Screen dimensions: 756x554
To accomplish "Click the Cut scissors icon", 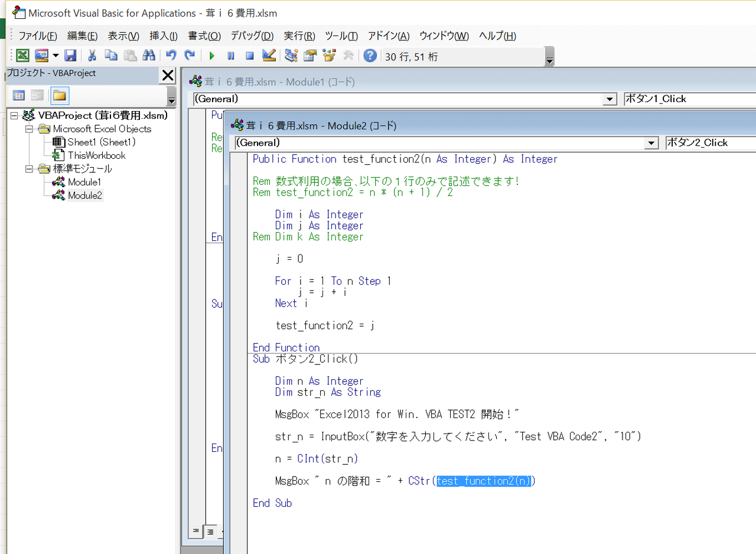I will click(92, 56).
